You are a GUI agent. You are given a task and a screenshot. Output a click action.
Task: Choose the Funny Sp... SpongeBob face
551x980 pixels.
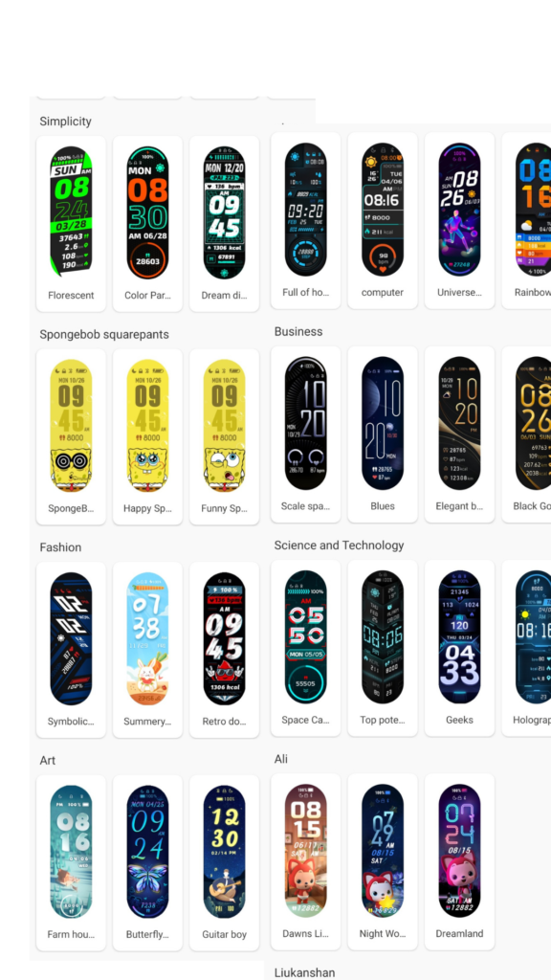(x=224, y=436)
